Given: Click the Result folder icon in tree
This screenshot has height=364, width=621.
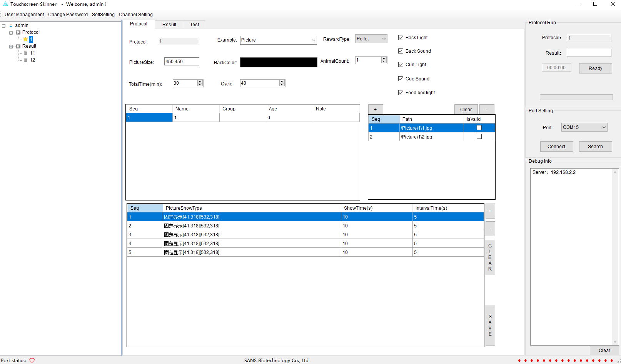Looking at the screenshot, I should point(18,46).
